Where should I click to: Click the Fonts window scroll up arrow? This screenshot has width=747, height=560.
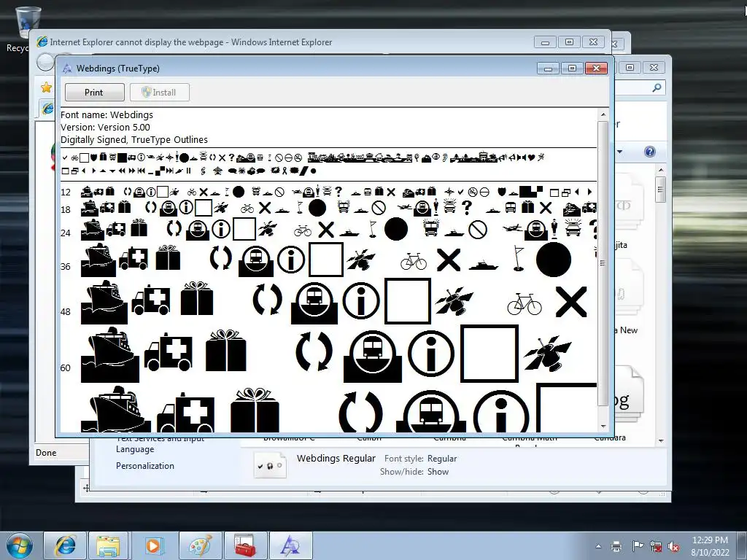(661, 170)
